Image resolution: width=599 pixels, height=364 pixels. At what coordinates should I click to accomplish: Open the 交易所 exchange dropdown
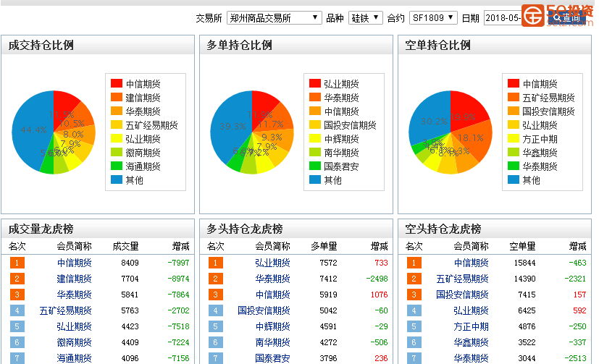coord(274,18)
